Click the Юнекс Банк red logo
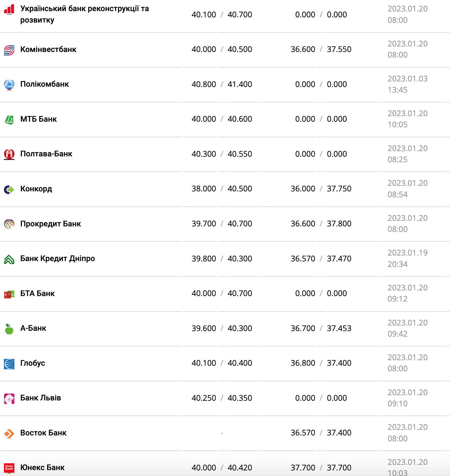Image resolution: width=450 pixels, height=476 pixels. [9, 467]
